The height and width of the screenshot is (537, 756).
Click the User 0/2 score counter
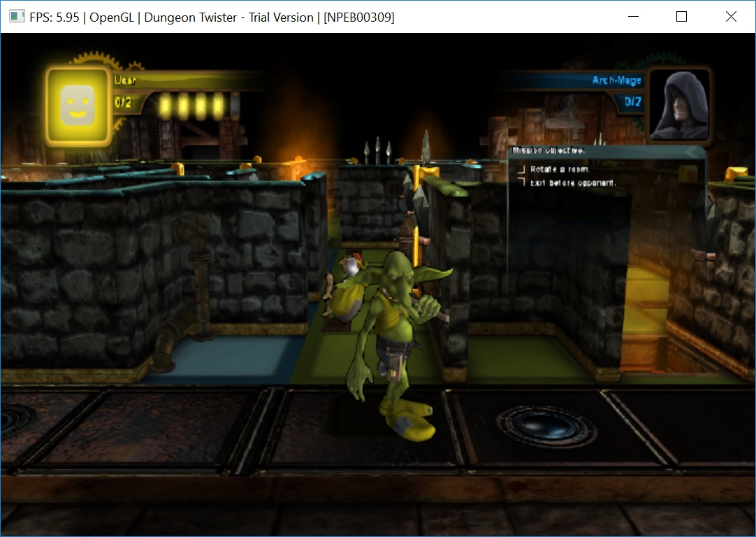coord(123,103)
